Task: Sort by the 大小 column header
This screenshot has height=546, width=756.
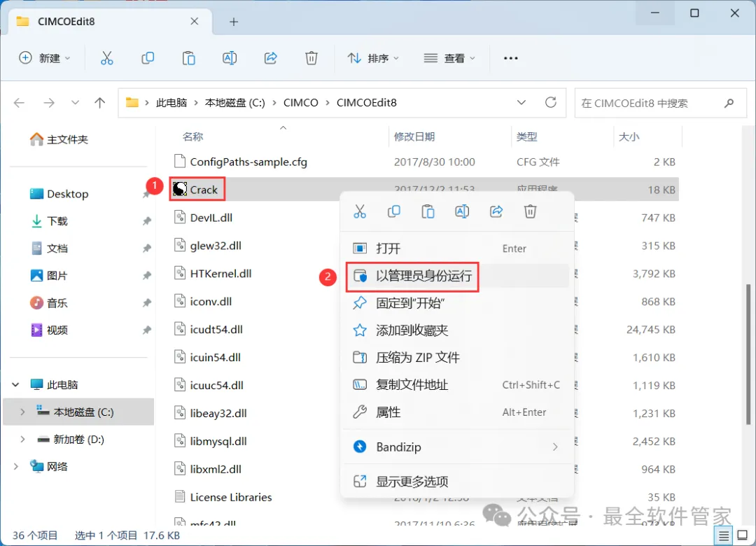Action: (629, 137)
